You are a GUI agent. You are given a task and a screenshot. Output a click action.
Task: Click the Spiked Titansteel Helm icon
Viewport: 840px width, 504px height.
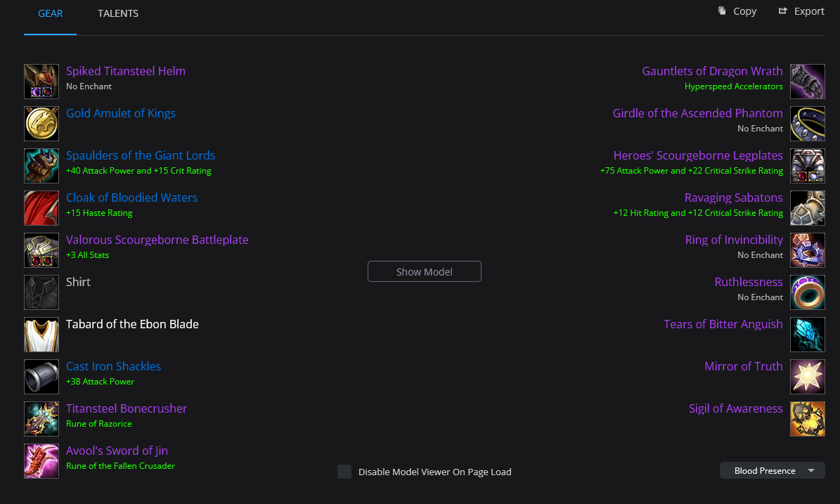click(41, 82)
